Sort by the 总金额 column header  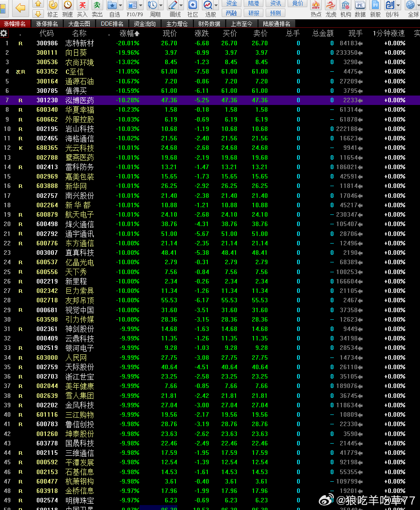pos(323,34)
